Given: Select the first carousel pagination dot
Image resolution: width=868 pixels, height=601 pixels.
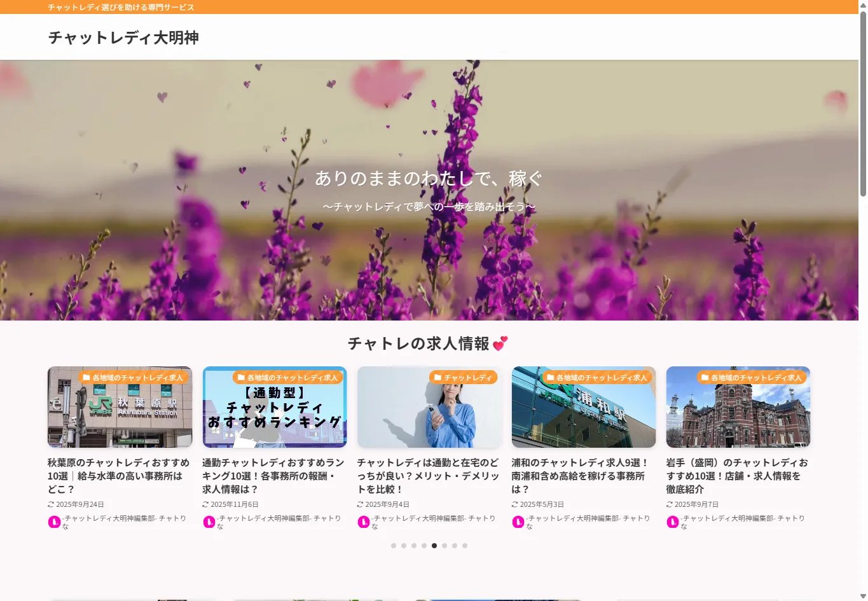Looking at the screenshot, I should (394, 546).
